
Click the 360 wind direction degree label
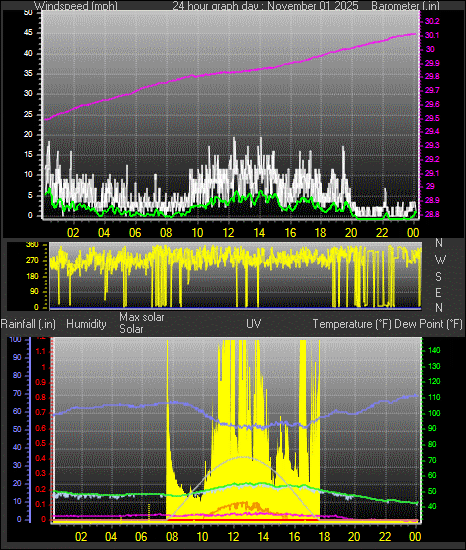[x=32, y=245]
